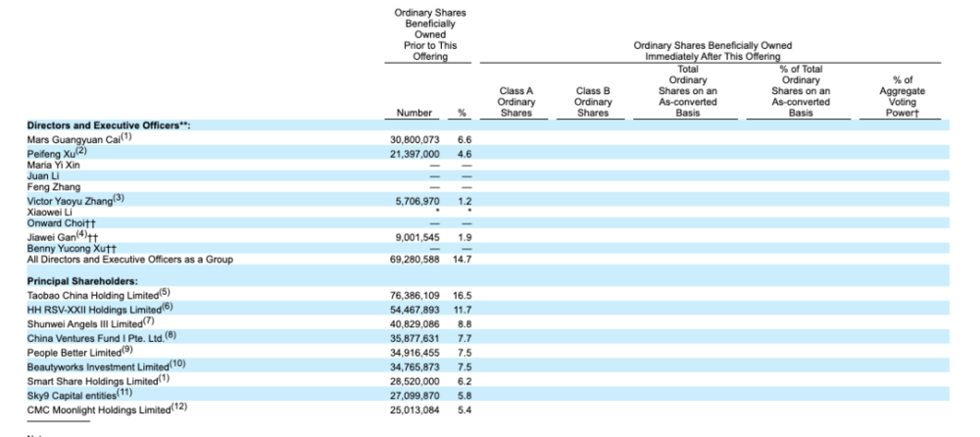980x437 pixels.
Task: Select the name Mars Guangyuan Cai
Action: click(74, 140)
